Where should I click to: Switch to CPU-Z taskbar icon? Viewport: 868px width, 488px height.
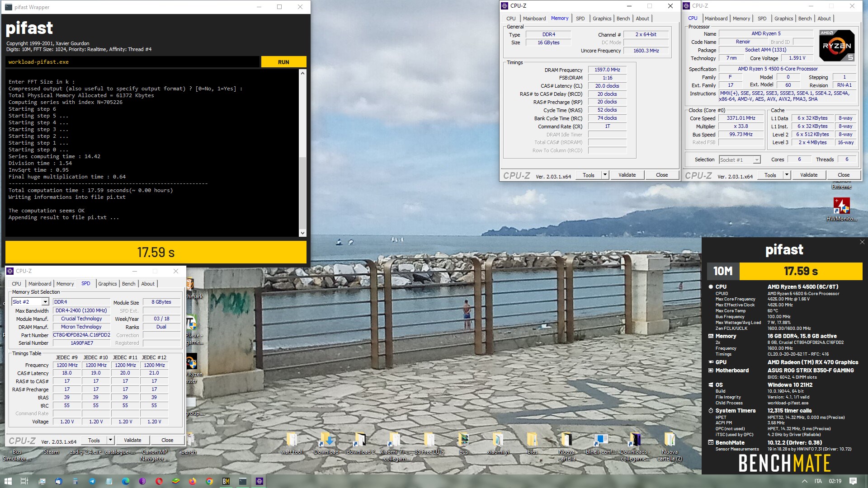click(x=259, y=481)
